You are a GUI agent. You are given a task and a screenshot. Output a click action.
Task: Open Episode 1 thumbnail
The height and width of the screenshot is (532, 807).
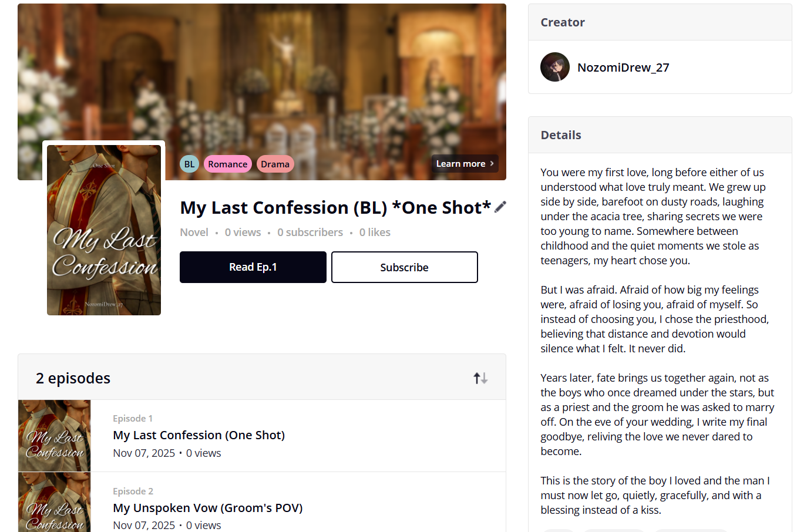55,436
